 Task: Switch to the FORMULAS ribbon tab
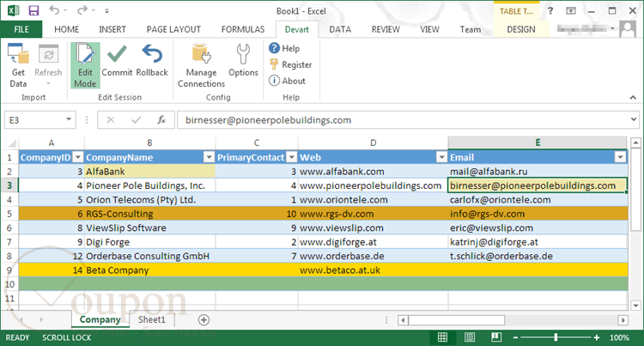tap(243, 29)
